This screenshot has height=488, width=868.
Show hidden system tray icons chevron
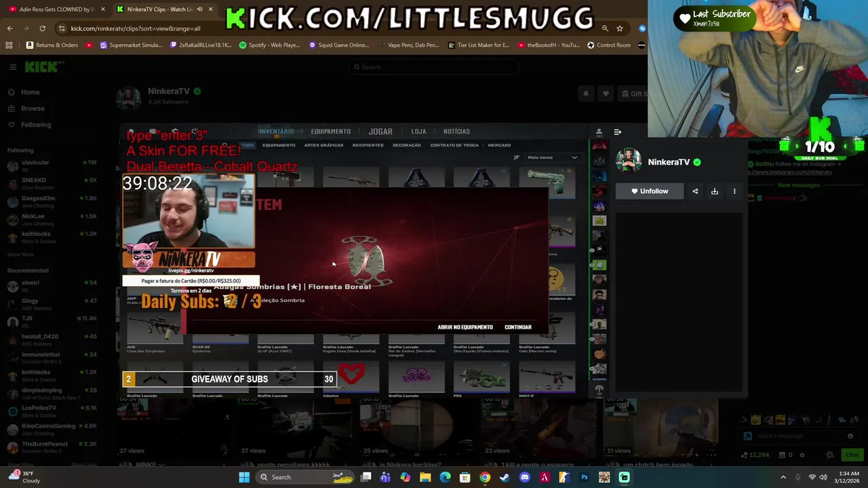coord(783,477)
